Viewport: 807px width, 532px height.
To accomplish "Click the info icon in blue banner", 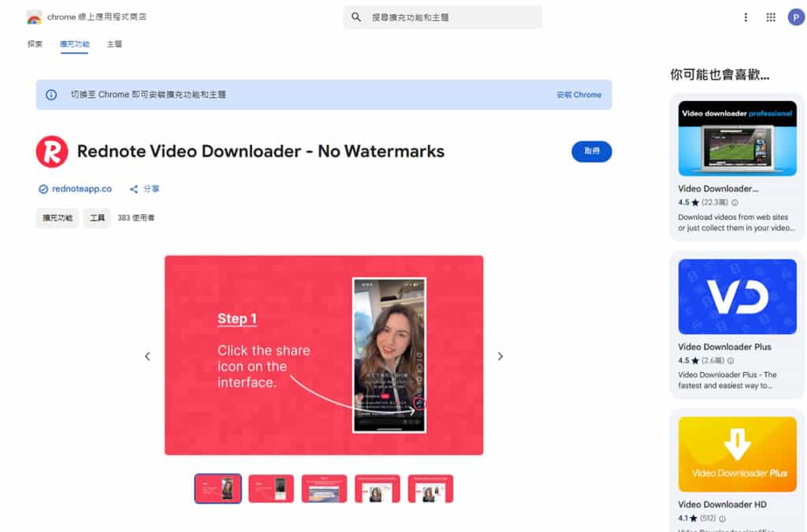I will click(51, 95).
